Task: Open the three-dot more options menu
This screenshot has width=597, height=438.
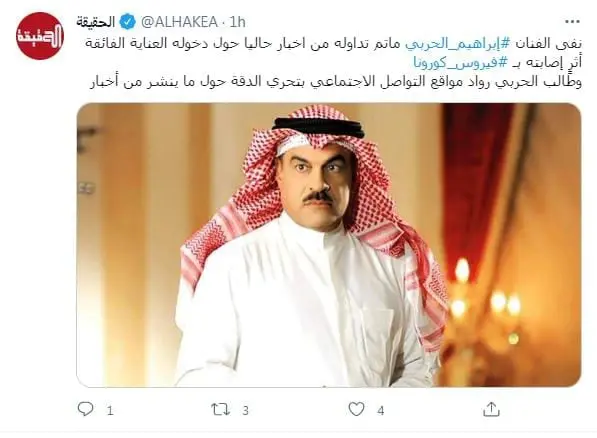Action: coord(572,22)
